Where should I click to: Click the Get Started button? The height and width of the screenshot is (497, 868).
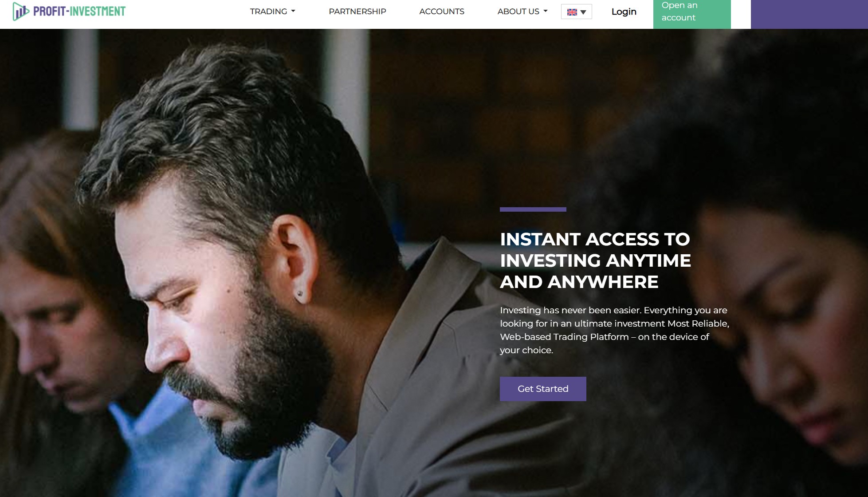(543, 389)
